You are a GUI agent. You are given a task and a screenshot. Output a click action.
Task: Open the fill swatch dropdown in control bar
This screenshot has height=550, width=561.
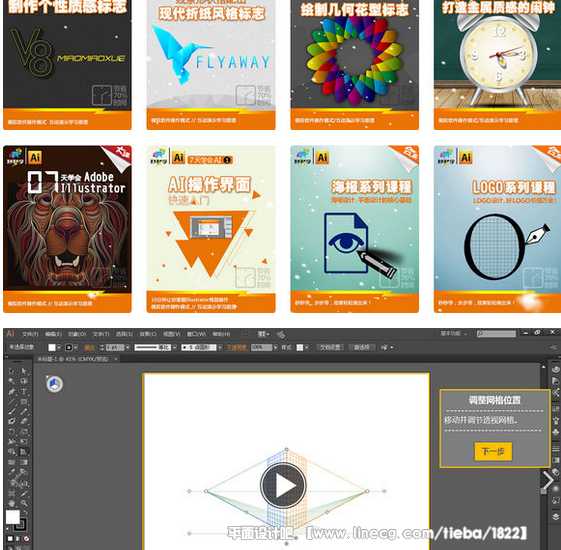pos(59,347)
